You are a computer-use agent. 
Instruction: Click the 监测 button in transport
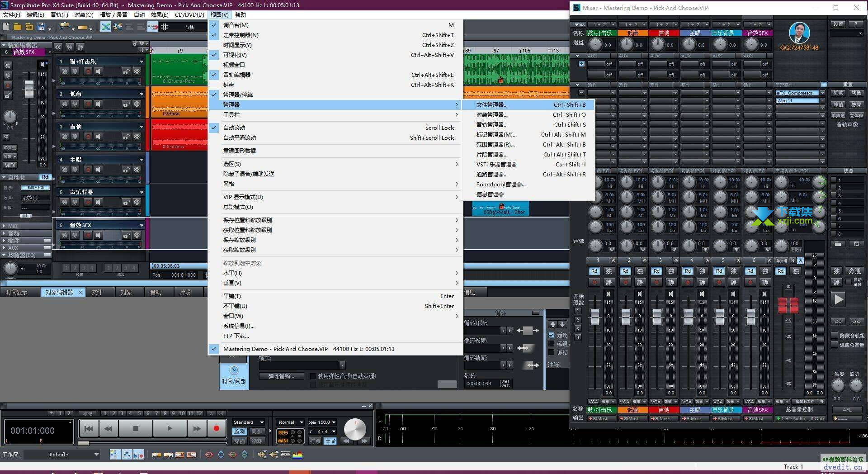[240, 431]
